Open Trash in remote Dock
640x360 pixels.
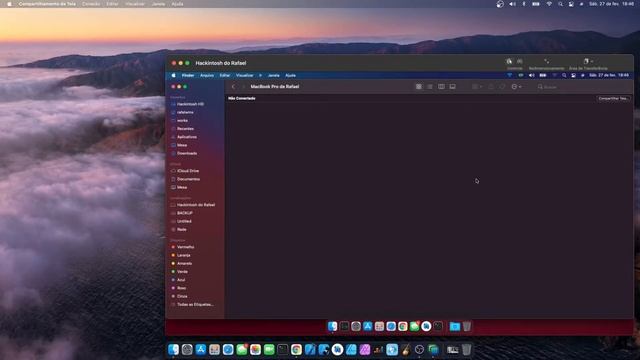click(467, 326)
